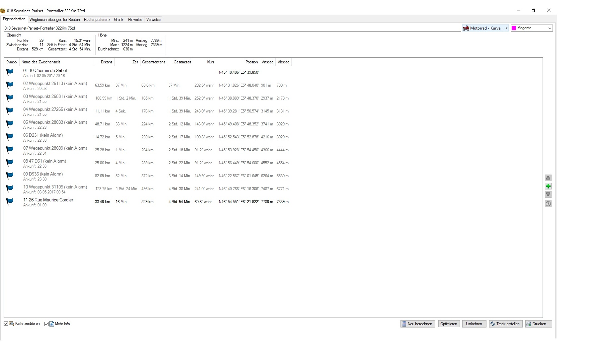Open the clock departure time icon
612x364 pixels.
click(x=548, y=204)
